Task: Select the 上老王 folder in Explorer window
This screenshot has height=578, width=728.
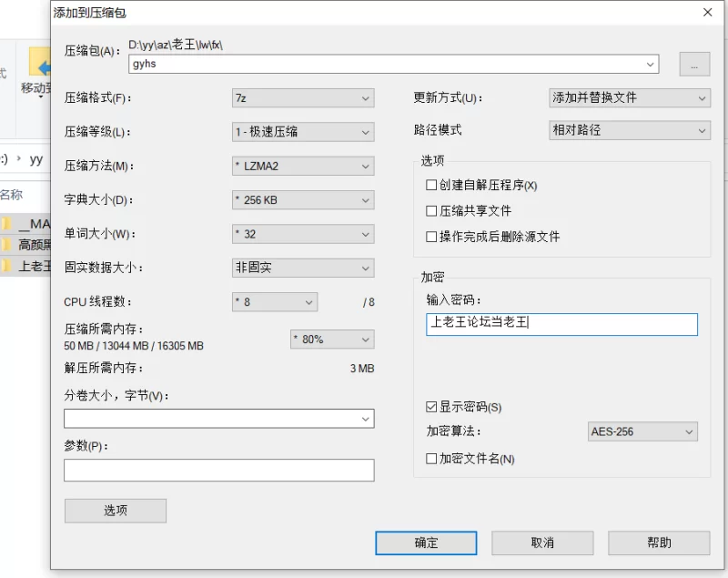Action: [x=26, y=266]
